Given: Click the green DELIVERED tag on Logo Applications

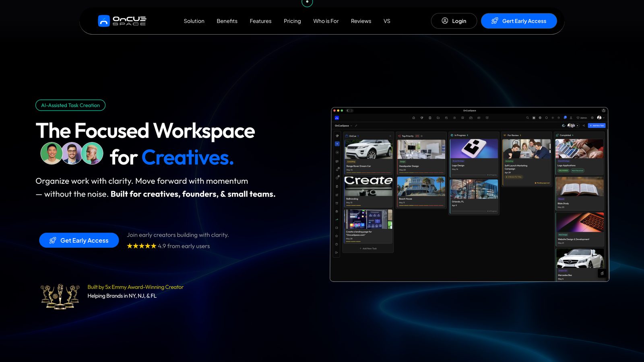Looking at the screenshot, I should pyautogui.click(x=563, y=171).
